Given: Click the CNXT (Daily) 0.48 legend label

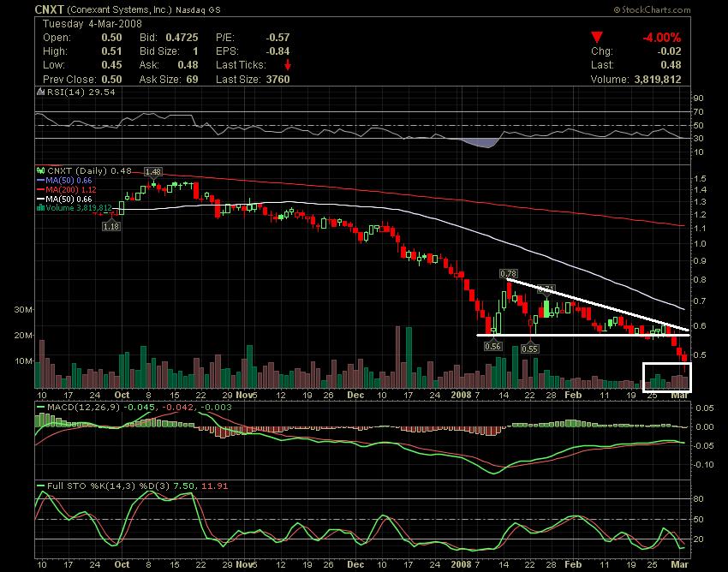Looking at the screenshot, I should point(89,171).
